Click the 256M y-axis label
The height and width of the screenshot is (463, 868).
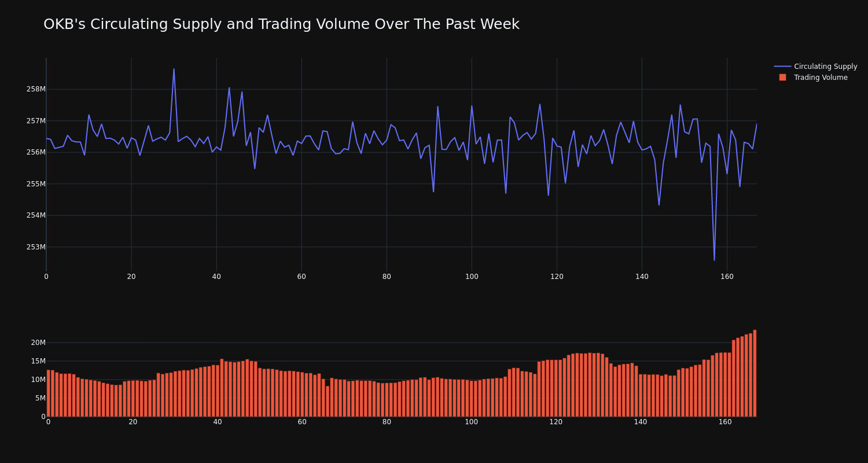[36, 152]
